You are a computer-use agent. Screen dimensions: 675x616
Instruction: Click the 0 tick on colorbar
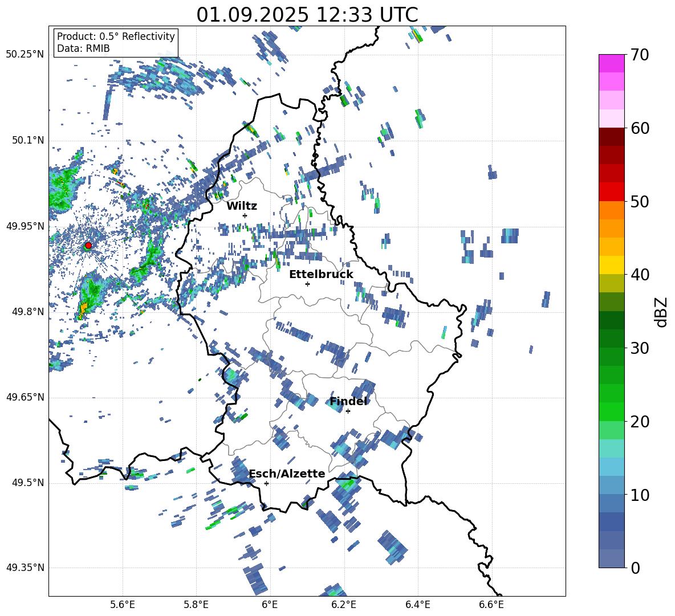(635, 568)
